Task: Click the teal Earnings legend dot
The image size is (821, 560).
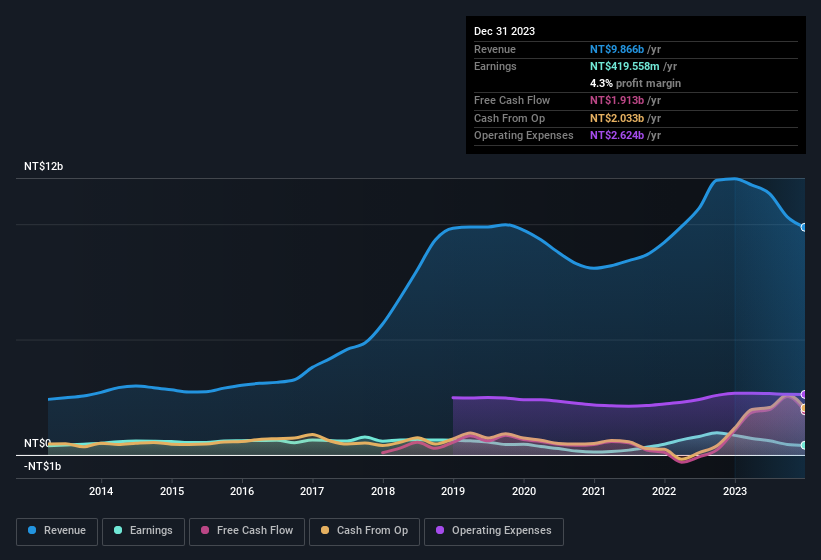Action: point(118,531)
